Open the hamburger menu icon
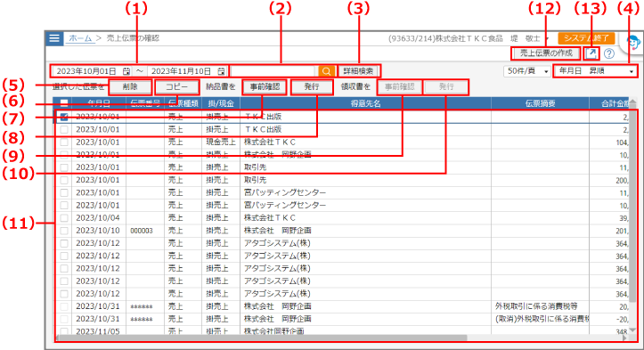The image size is (644, 350). 54,38
